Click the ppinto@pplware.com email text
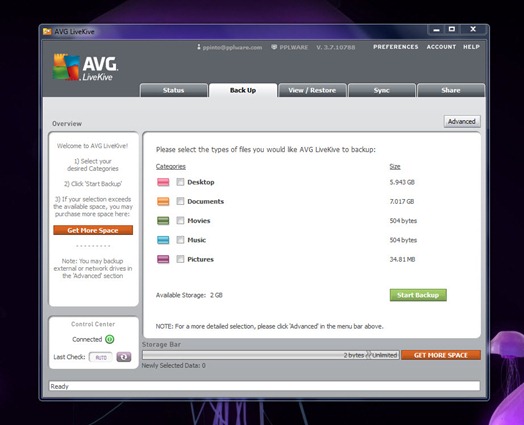524x425 pixels. pyautogui.click(x=232, y=47)
